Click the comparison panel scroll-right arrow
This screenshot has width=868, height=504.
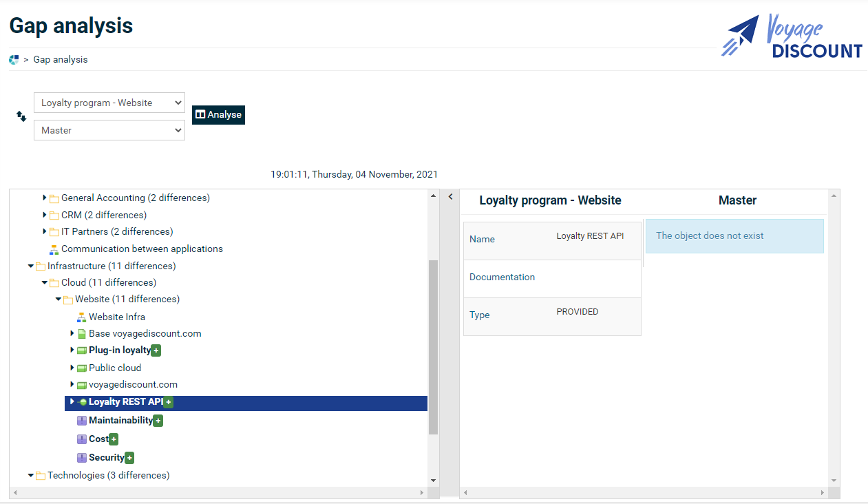pyautogui.click(x=823, y=493)
